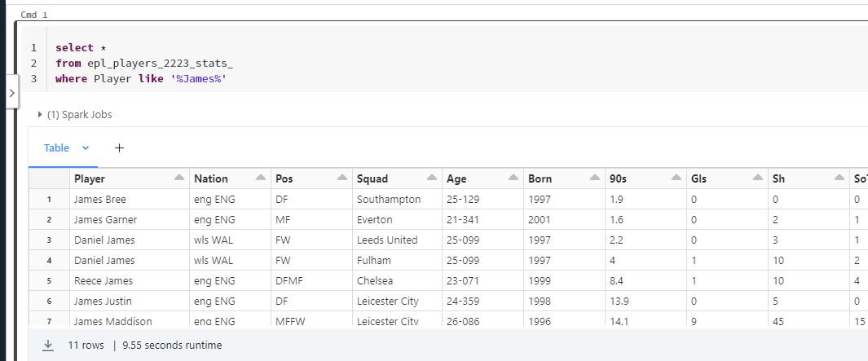This screenshot has width=868, height=361.
Task: Select row number 3 in table
Action: pos(49,240)
